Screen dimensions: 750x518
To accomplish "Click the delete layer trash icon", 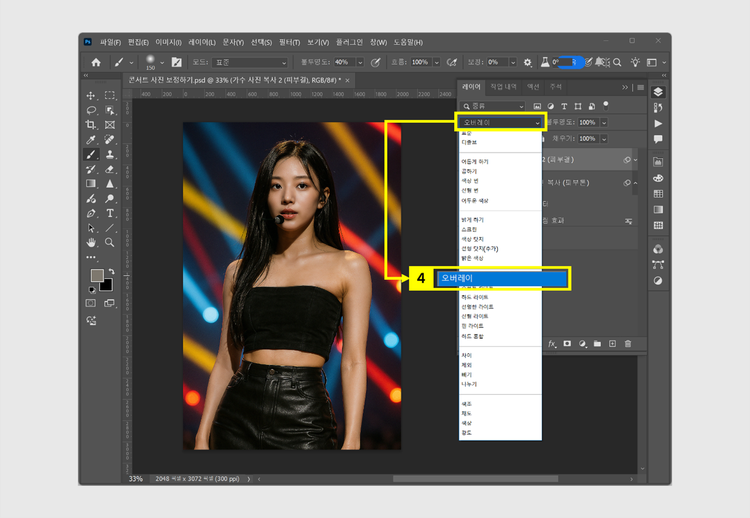I will [x=628, y=343].
